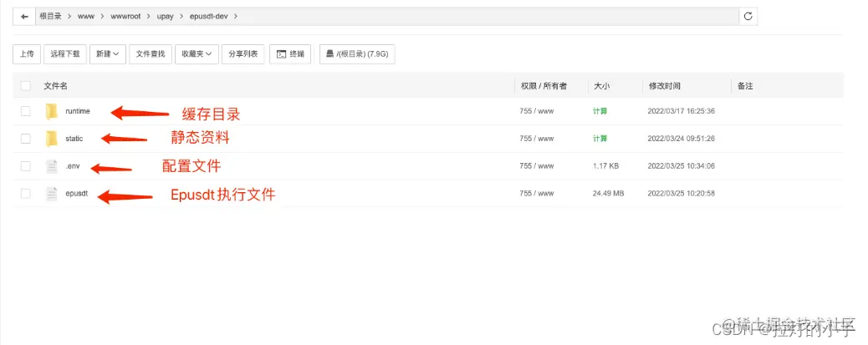Open the 终端 terminal button
Screen dimensions: 868x345
point(290,54)
